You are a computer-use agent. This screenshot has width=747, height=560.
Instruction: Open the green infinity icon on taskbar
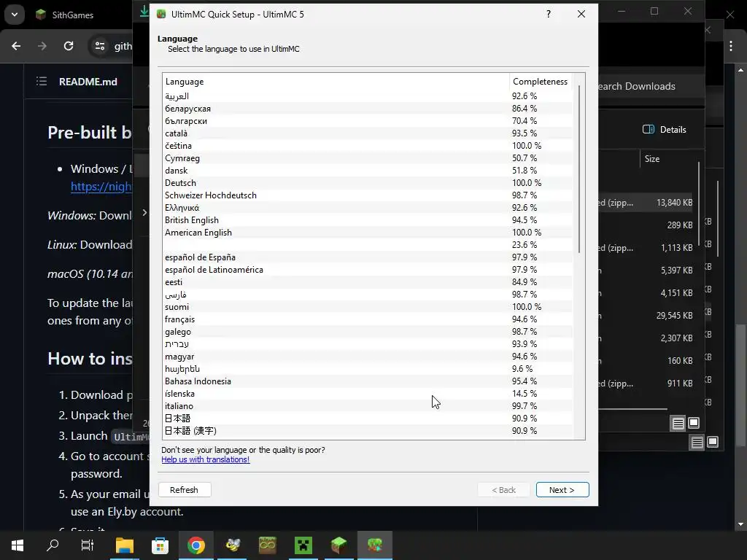pos(267,545)
